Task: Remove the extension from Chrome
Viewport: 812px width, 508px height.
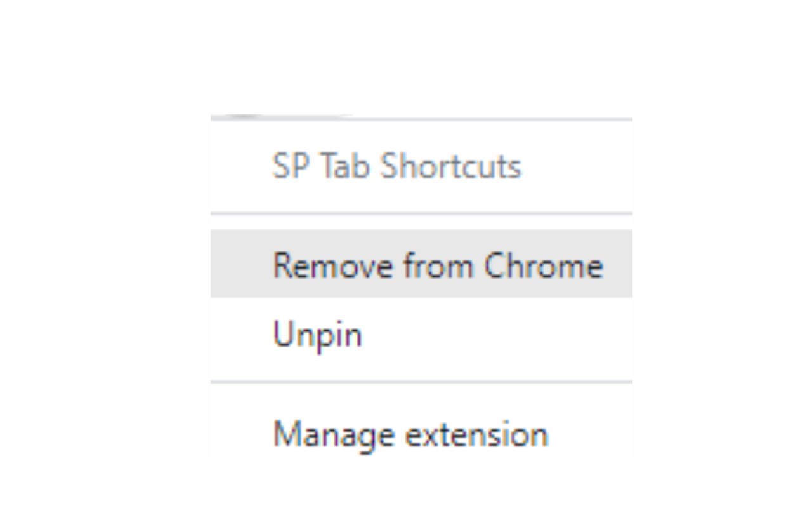Action: (x=437, y=265)
